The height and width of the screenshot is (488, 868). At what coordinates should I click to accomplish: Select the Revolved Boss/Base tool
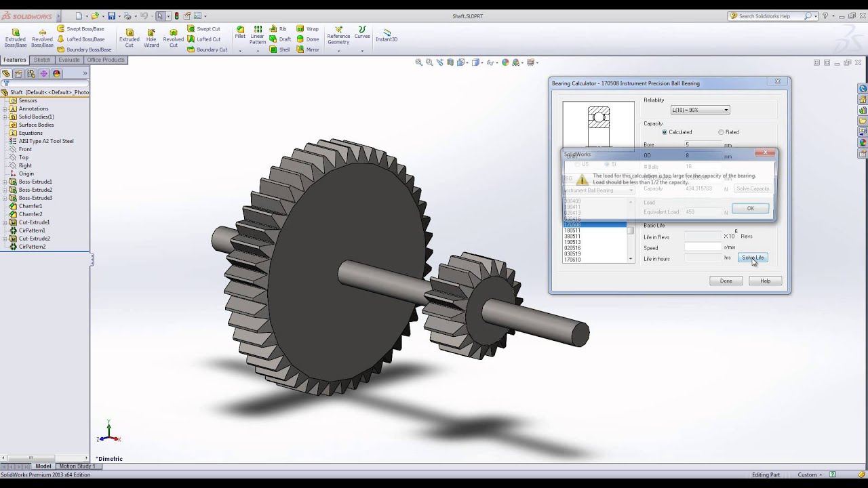42,37
